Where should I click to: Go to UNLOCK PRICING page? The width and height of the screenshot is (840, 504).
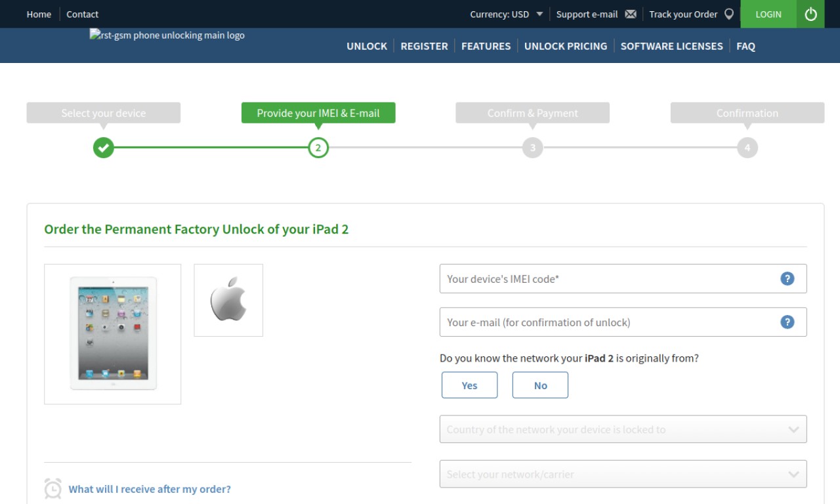tap(566, 46)
